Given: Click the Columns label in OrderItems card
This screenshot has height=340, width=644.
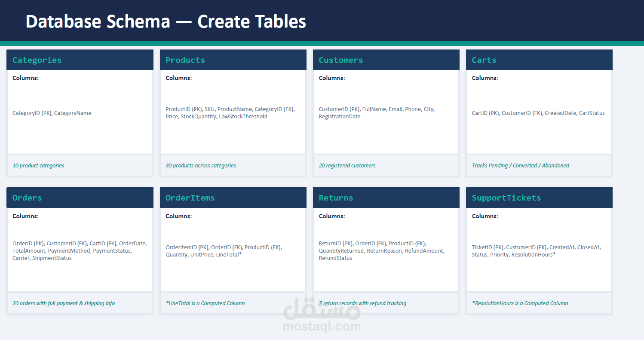Looking at the screenshot, I should (x=178, y=216).
